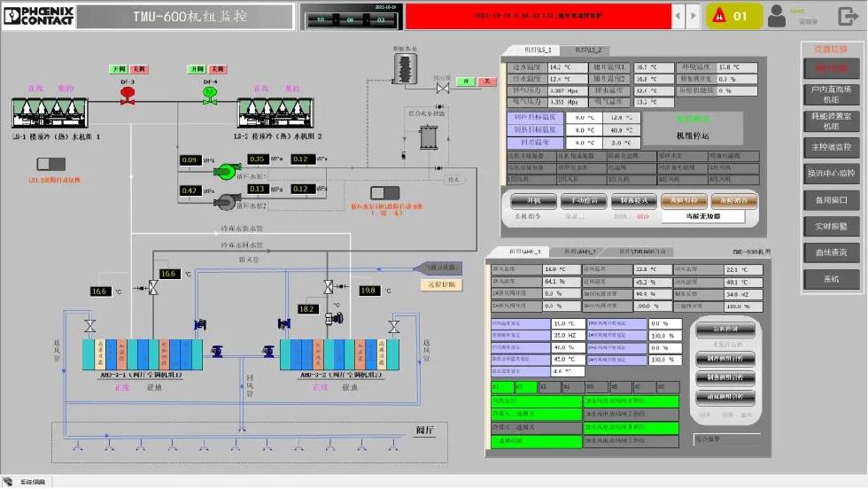Show previous alarm with left arrow
The height and width of the screenshot is (489, 868).
point(678,16)
